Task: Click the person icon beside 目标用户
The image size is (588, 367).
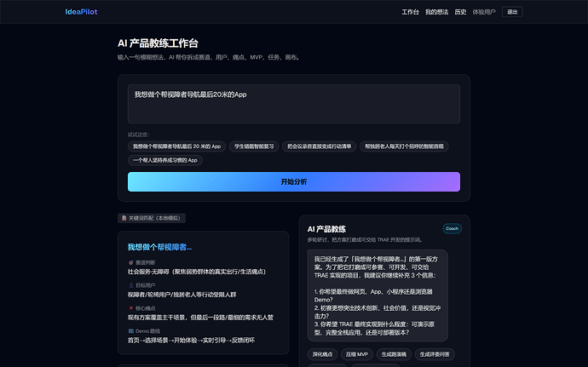Action: tap(131, 285)
